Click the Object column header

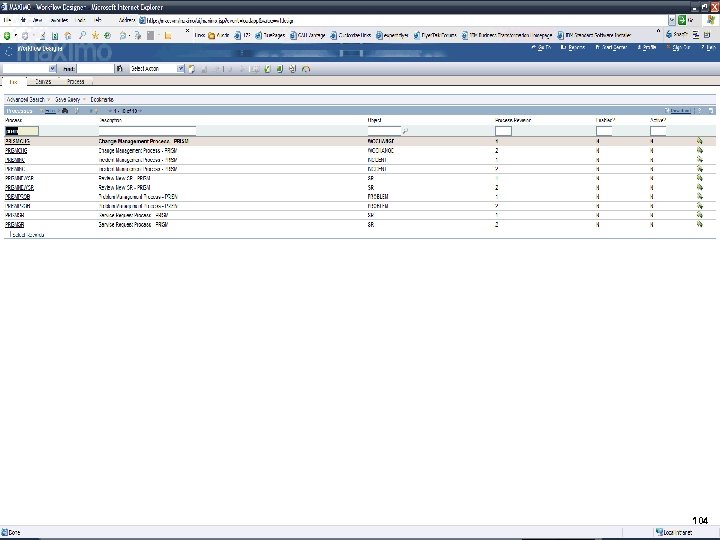click(x=374, y=120)
